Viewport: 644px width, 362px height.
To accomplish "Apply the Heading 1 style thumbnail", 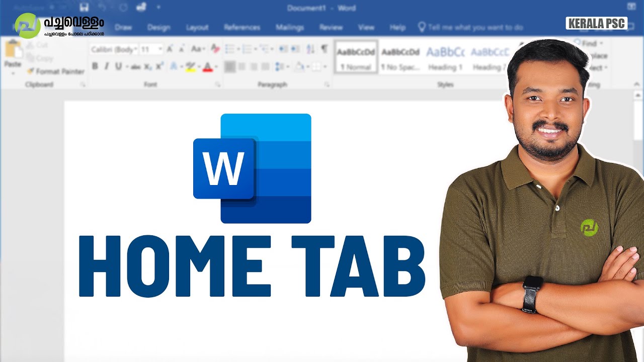I will pos(445,57).
